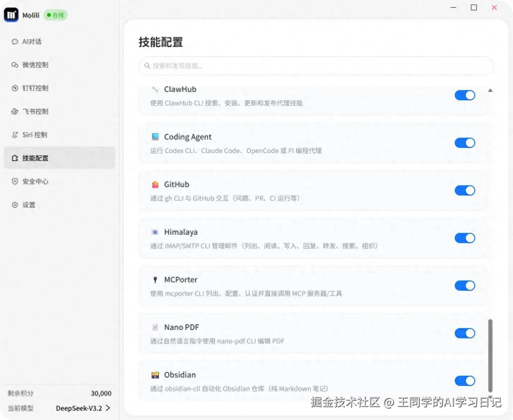Disable the ClawHub skill toggle
This screenshot has height=420, width=513.
[464, 95]
